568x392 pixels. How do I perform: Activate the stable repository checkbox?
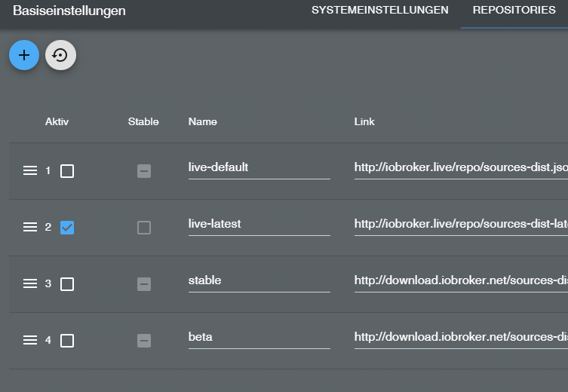(x=67, y=284)
